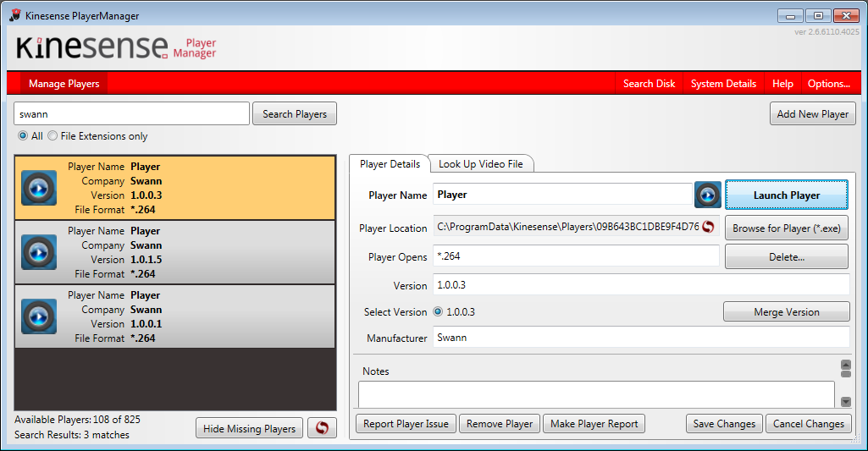
Task: Click Save Changes button
Action: [724, 424]
